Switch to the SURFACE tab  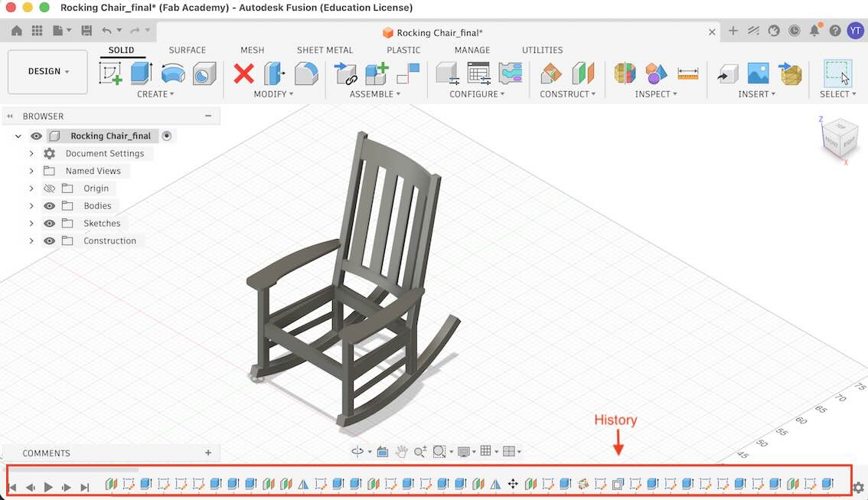187,50
